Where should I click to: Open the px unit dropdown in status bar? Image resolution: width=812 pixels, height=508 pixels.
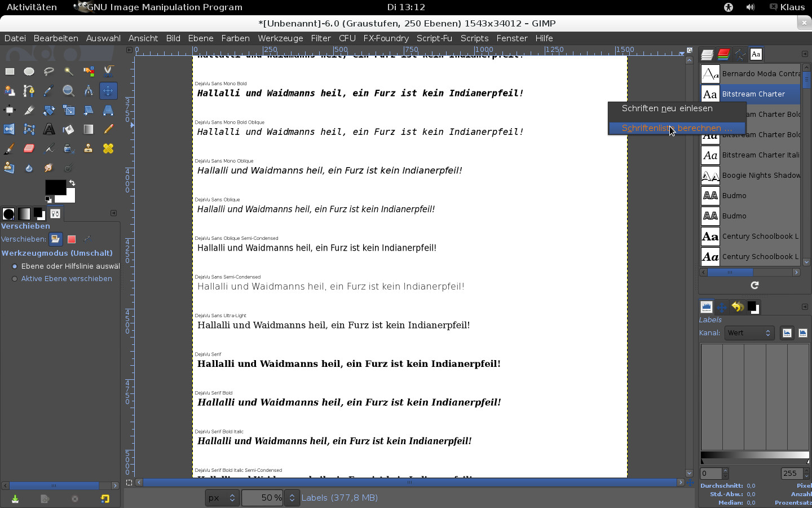tap(222, 498)
